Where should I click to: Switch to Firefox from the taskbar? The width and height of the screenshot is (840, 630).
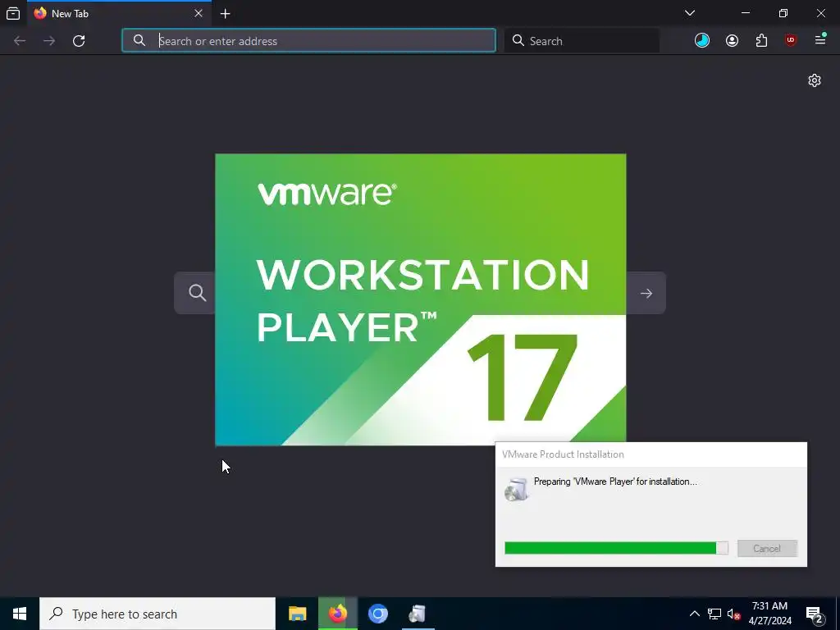point(337,614)
